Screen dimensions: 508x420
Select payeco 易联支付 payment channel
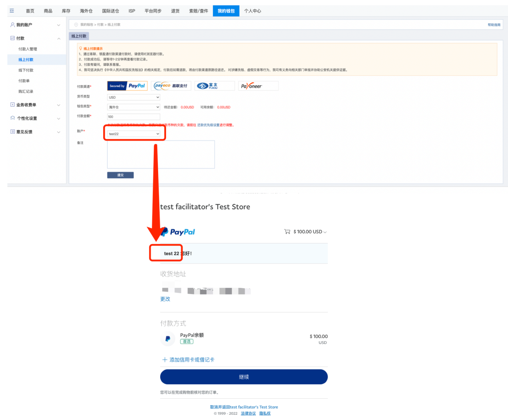click(171, 86)
